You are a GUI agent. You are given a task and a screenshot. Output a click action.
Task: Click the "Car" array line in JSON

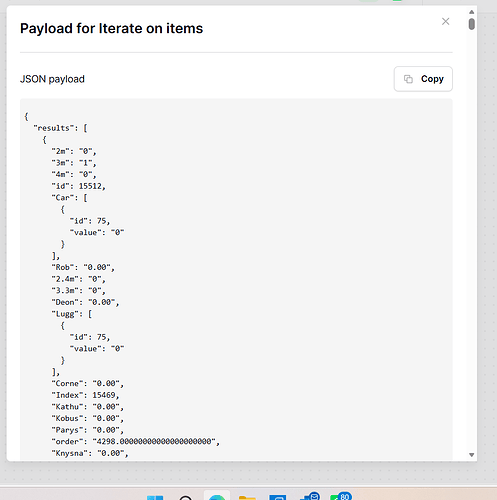coord(69,198)
